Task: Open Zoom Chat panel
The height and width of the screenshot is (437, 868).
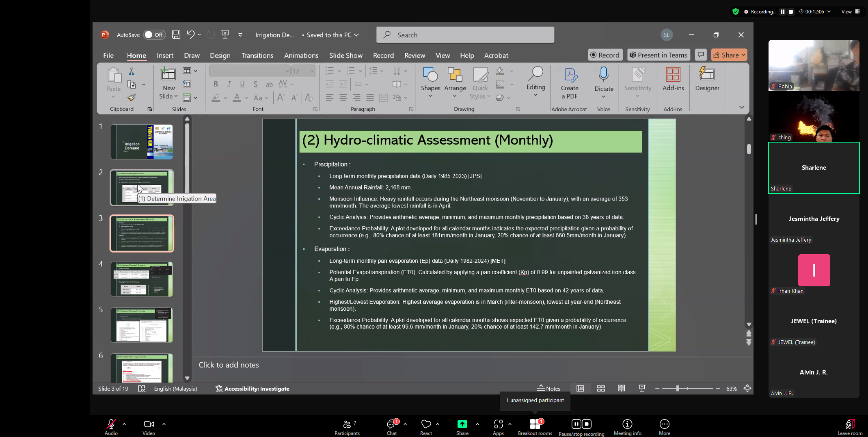Action: 392,428
